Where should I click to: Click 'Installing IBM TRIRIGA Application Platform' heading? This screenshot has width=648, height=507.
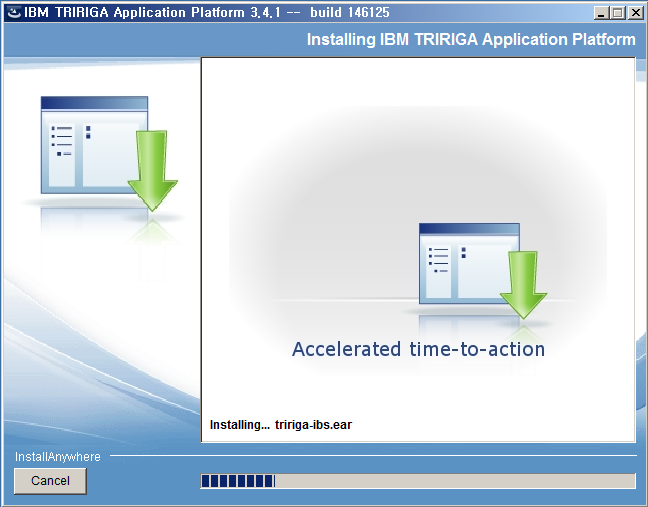coord(471,40)
